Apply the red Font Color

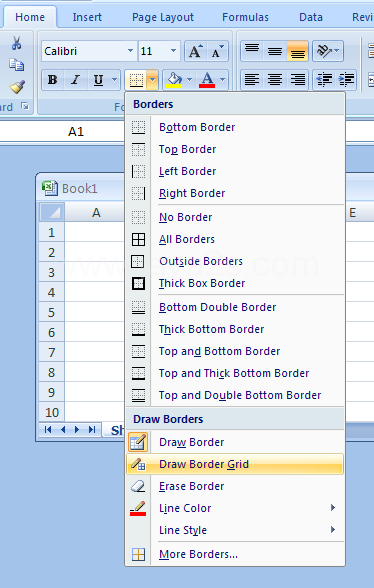click(207, 80)
